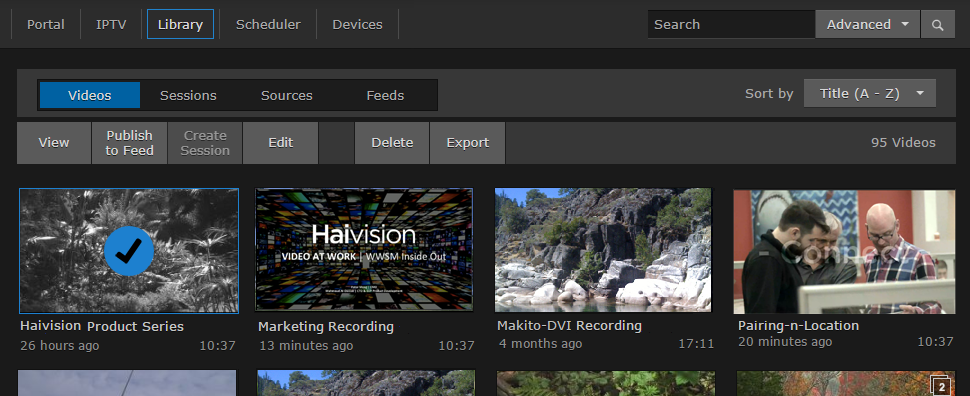Viewport: 970px width, 396px height.
Task: Go to the Portal tab
Action: coord(46,25)
